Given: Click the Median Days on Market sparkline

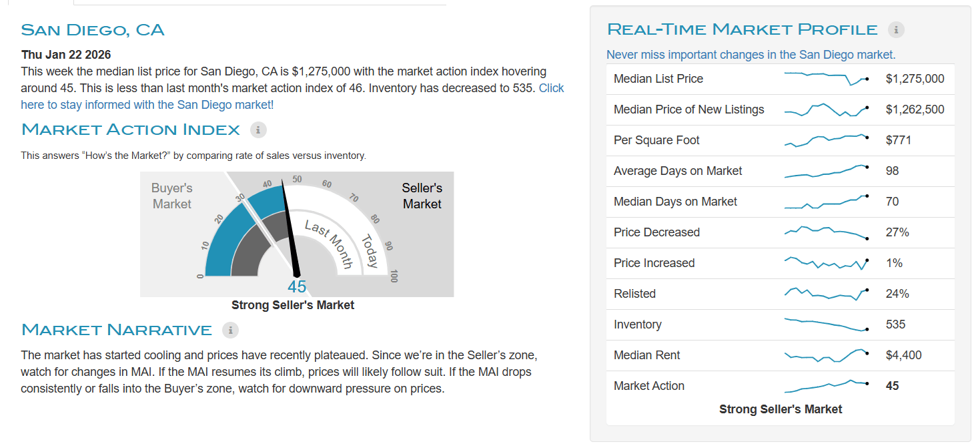Looking at the screenshot, I should (x=826, y=202).
